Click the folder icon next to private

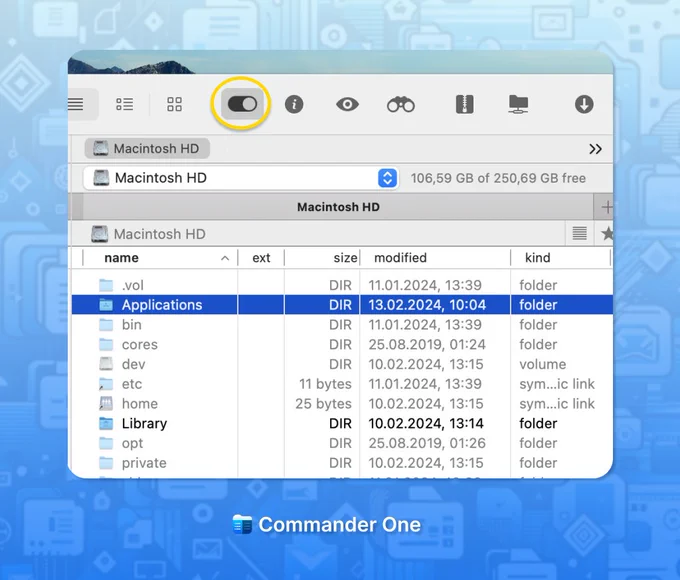point(106,463)
